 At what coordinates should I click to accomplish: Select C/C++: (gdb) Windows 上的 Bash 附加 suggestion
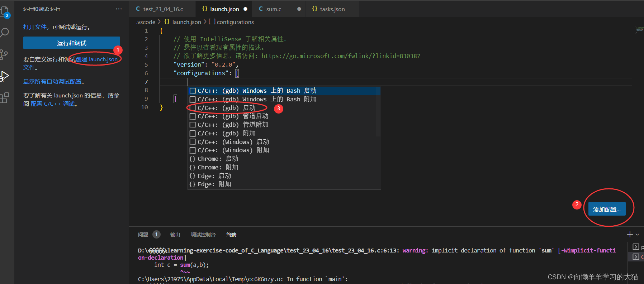tap(284, 99)
